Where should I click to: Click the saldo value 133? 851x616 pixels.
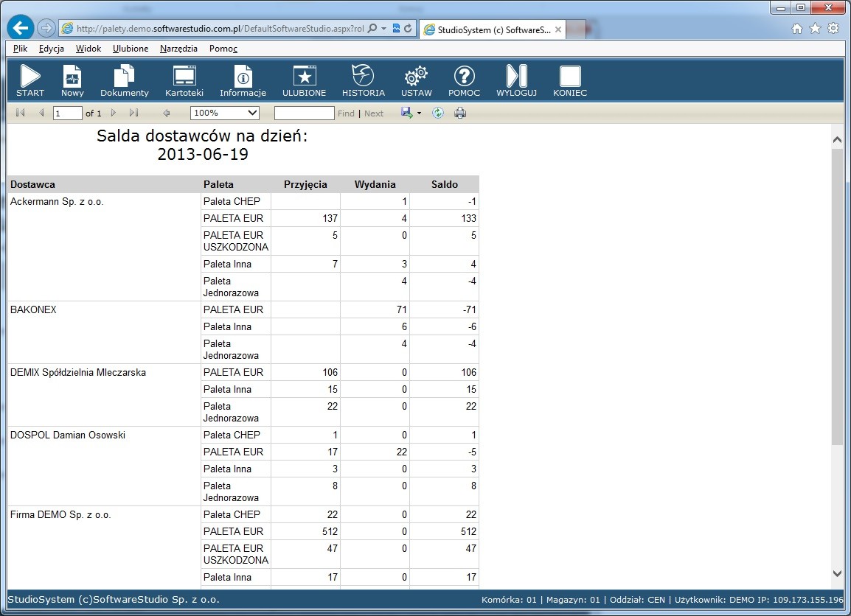(468, 219)
